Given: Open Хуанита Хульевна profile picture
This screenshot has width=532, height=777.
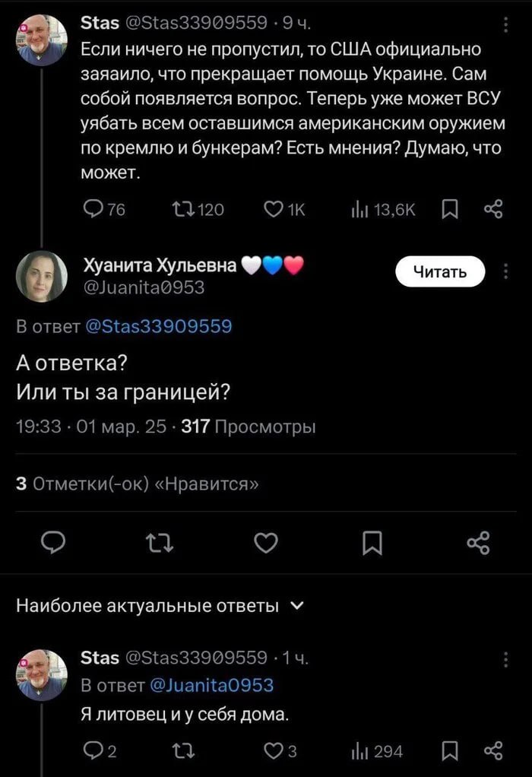Looking at the screenshot, I should coord(43,276).
